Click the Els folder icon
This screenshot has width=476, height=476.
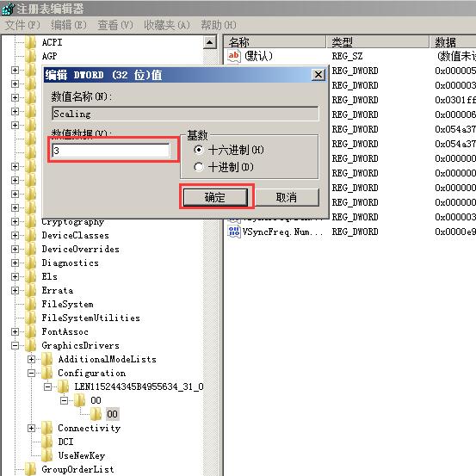30,276
